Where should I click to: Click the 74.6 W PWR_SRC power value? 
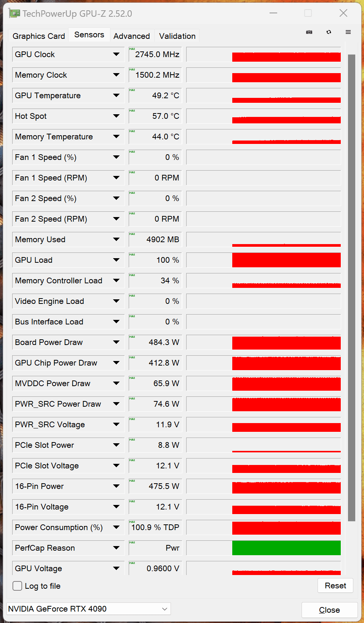155,404
